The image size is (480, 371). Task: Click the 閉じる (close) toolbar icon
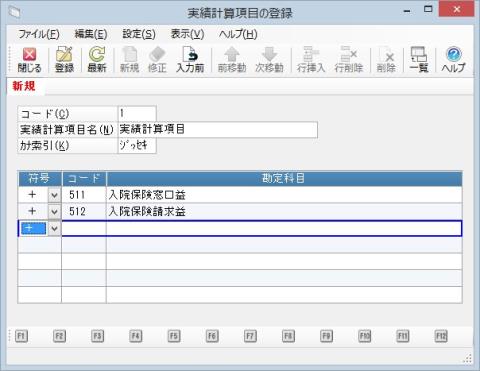pyautogui.click(x=29, y=60)
